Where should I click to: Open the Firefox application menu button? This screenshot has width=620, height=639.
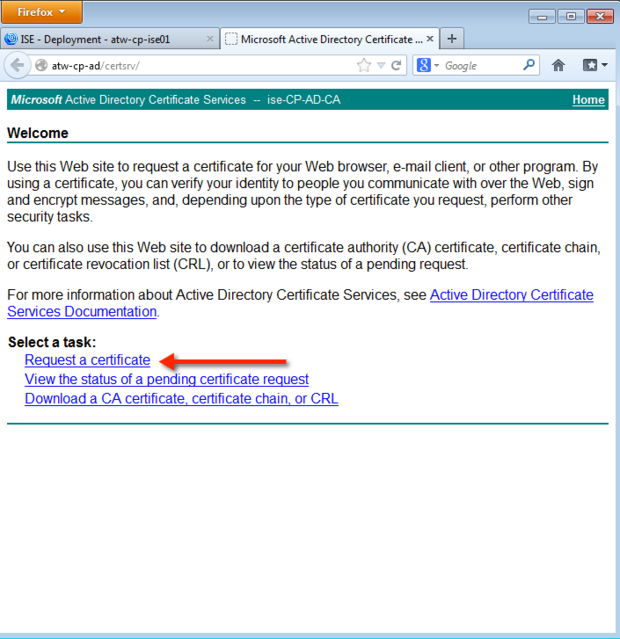42,12
